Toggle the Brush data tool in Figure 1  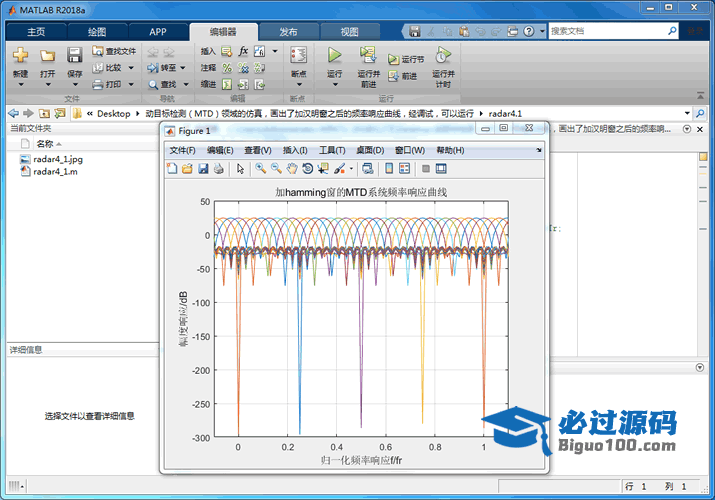(340, 169)
